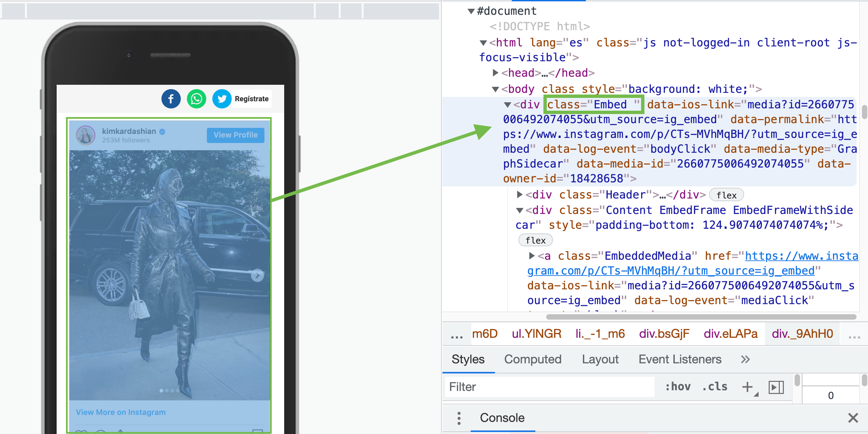
Task: Click View More on Instagram link
Action: 121,412
